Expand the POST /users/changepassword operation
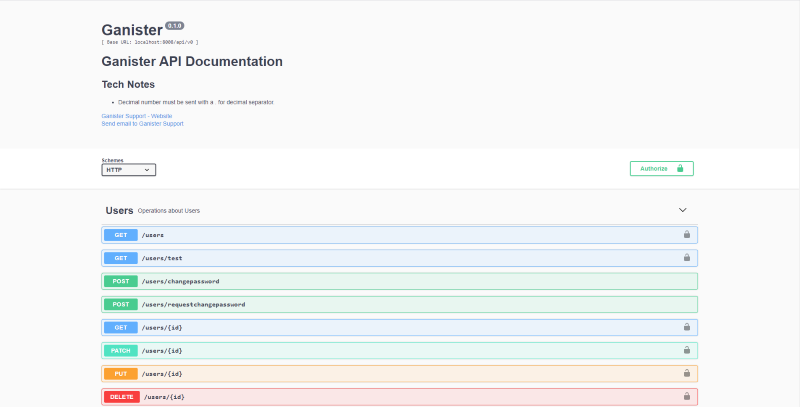800x407 pixels. [x=399, y=281]
